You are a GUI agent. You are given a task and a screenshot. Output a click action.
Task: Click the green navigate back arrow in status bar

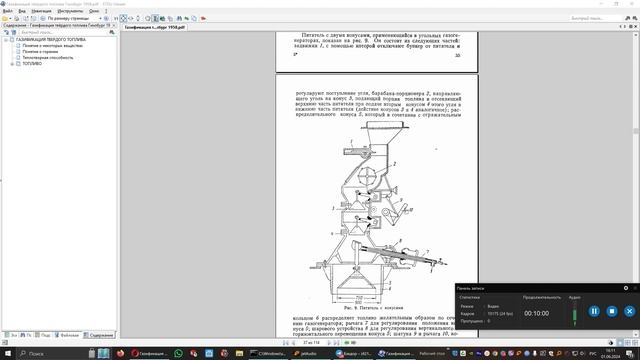pyautogui.click(x=347, y=343)
